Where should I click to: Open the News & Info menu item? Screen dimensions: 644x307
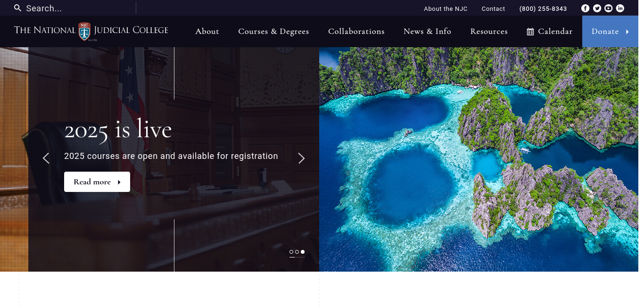(x=427, y=32)
